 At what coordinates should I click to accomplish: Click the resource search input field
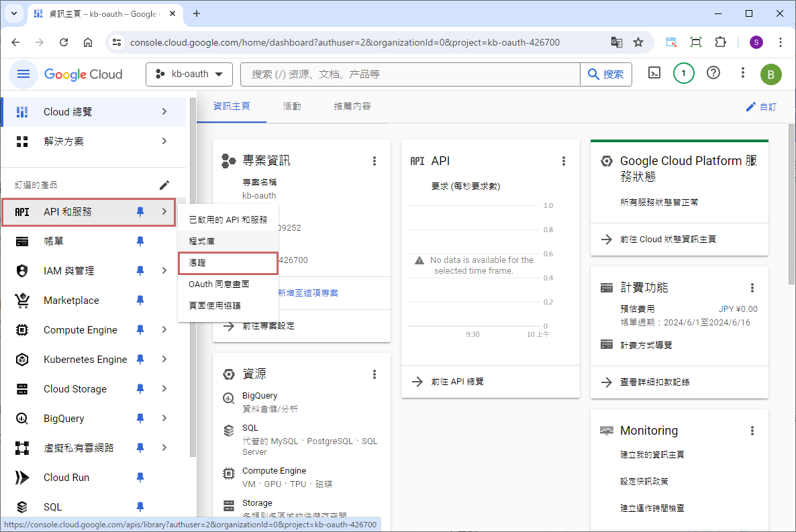click(409, 74)
